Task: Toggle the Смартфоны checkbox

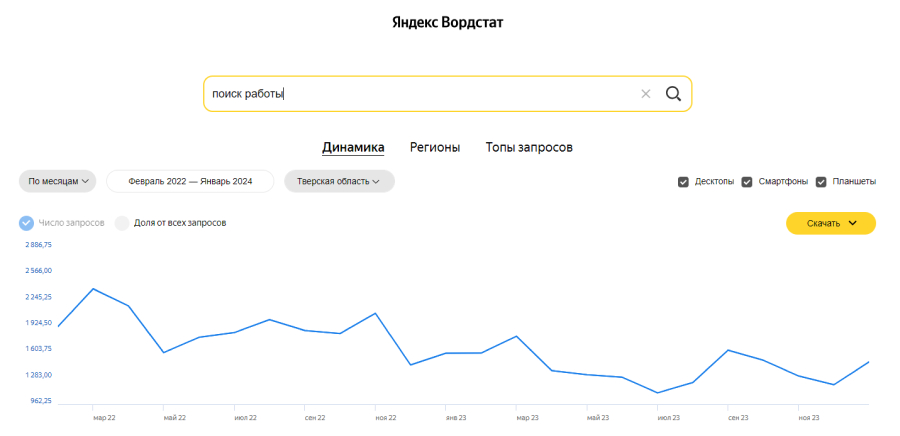Action: (747, 182)
